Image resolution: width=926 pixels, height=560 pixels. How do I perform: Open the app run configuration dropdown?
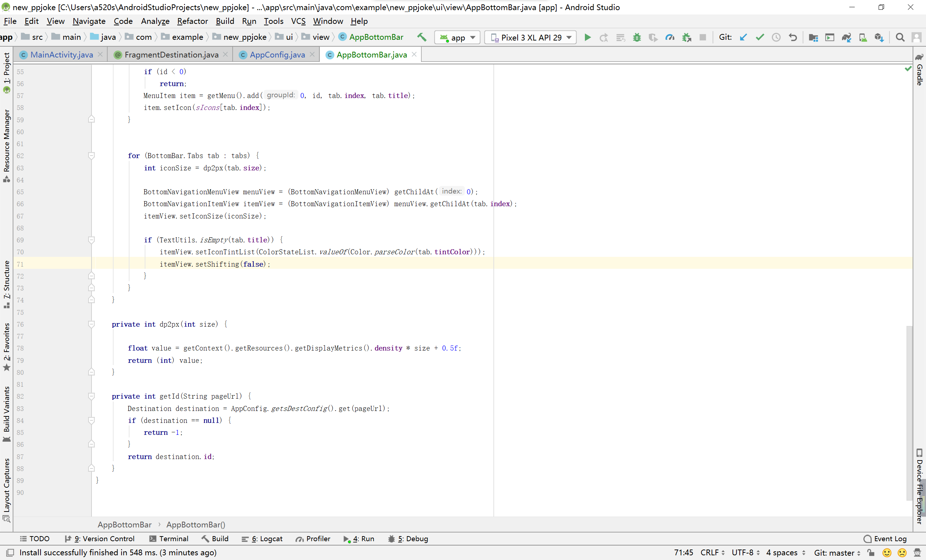pos(457,37)
